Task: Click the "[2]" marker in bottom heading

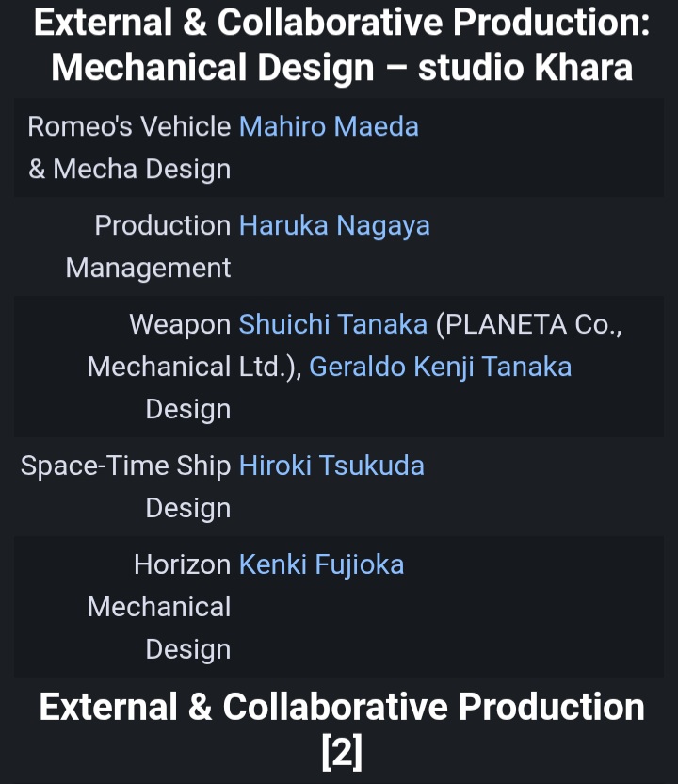Action: coord(342,752)
